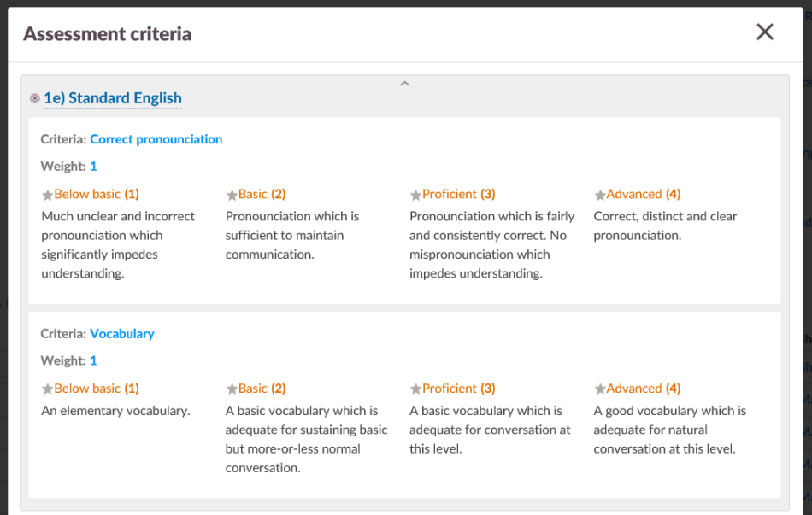Click star icon beside Basic vocabulary level

[232, 389]
